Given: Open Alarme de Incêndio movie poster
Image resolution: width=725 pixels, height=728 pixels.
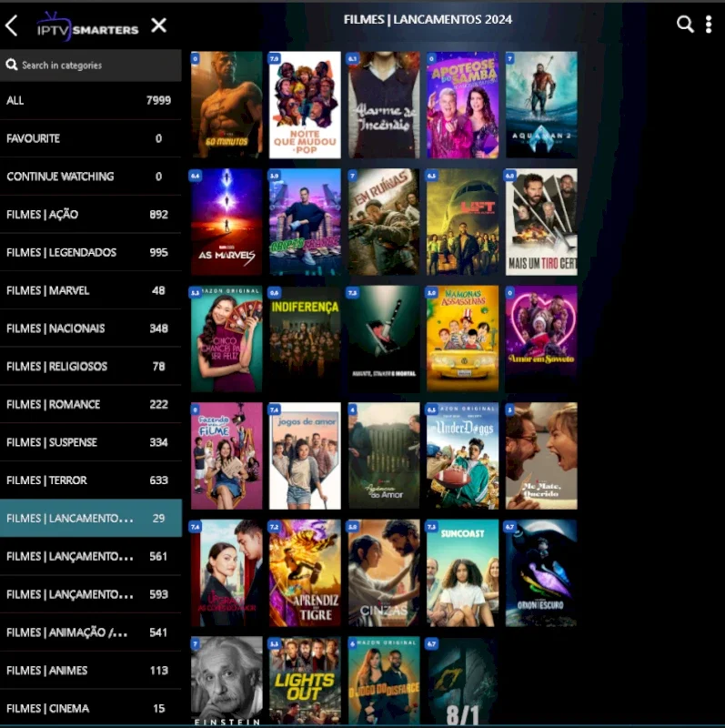Looking at the screenshot, I should tap(384, 105).
